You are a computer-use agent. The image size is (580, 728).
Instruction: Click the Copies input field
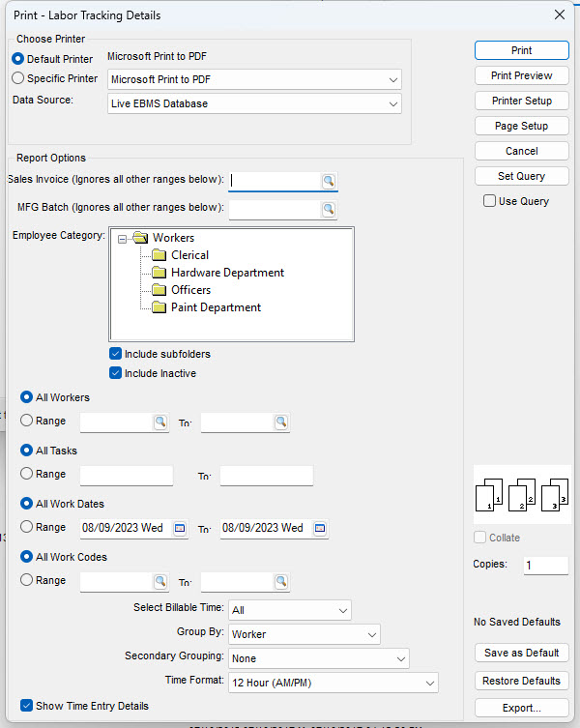(x=545, y=566)
